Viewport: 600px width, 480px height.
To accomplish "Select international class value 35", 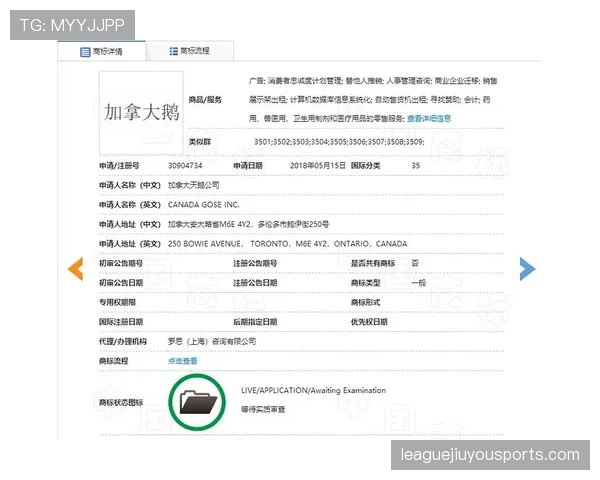I will point(416,166).
